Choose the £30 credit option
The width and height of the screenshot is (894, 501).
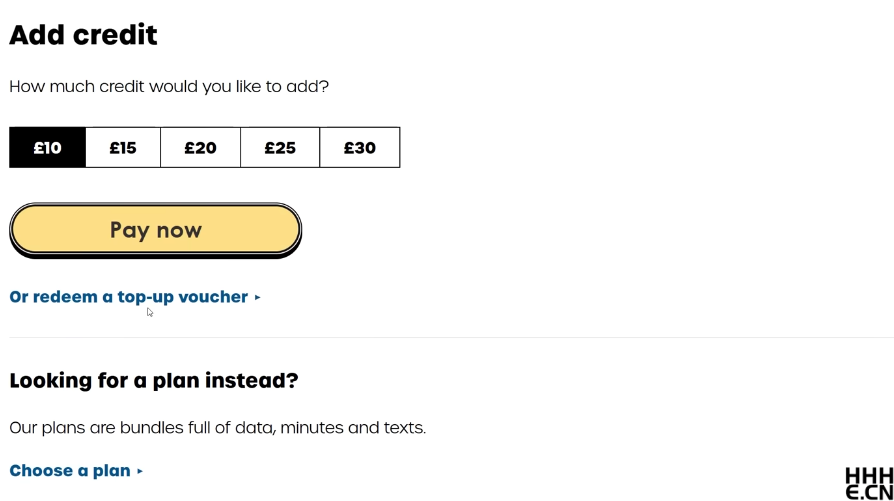pos(359,148)
